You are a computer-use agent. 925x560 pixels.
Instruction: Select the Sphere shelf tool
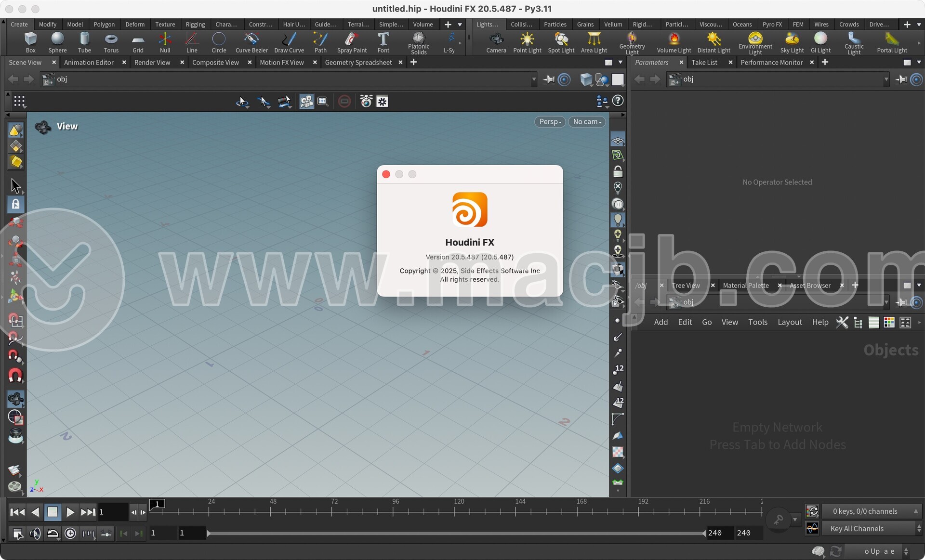pos(57,42)
